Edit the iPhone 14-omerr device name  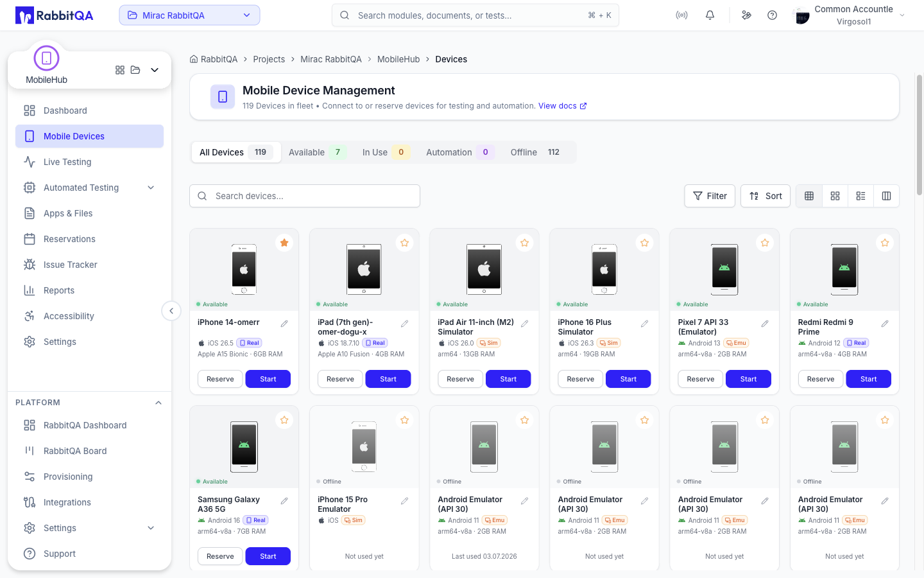click(x=284, y=324)
